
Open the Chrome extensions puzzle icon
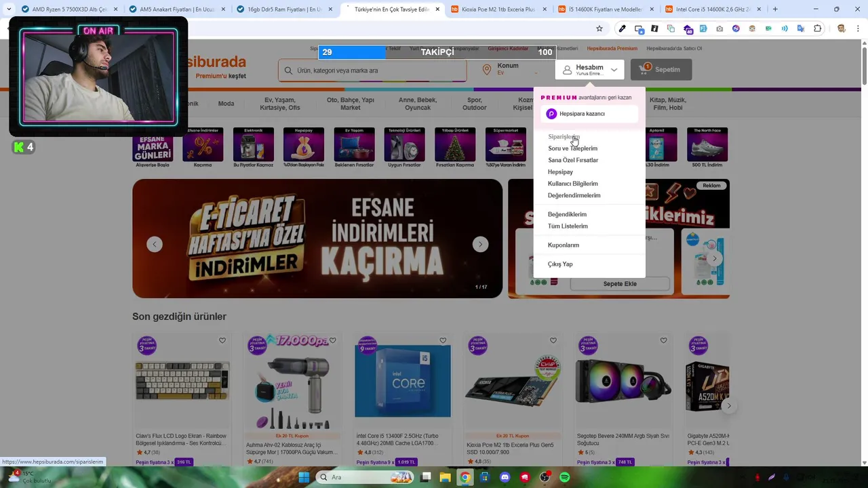click(x=817, y=28)
